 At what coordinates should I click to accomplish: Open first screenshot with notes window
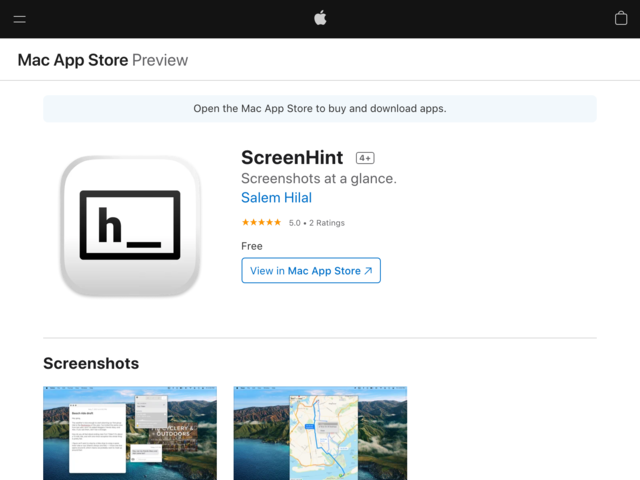point(130,433)
